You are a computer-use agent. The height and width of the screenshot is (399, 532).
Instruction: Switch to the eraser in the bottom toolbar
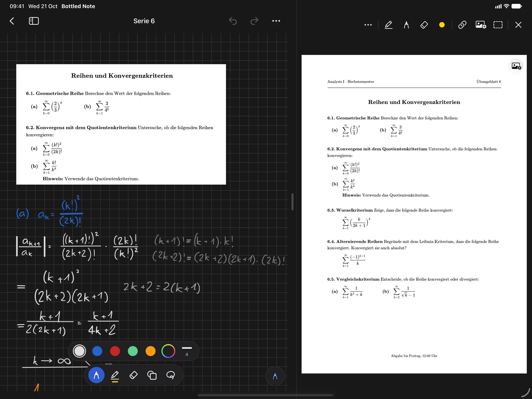click(x=134, y=375)
